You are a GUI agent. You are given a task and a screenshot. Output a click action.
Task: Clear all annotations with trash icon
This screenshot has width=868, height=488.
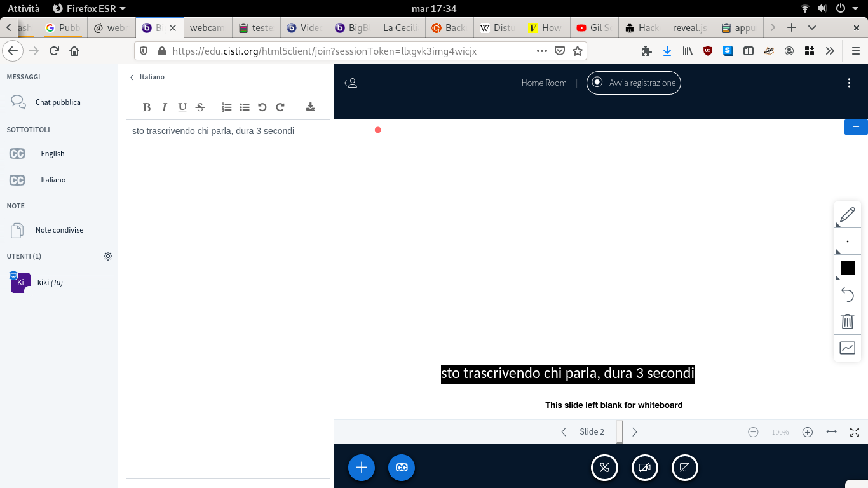848,322
